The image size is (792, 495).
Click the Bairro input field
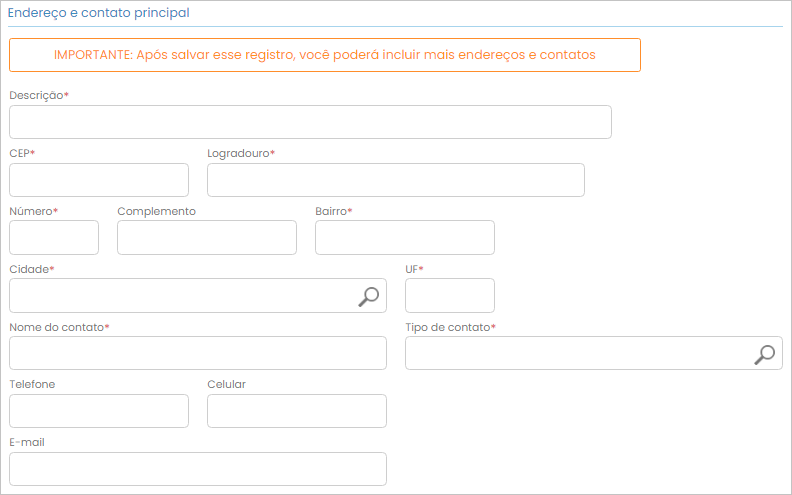click(x=405, y=238)
